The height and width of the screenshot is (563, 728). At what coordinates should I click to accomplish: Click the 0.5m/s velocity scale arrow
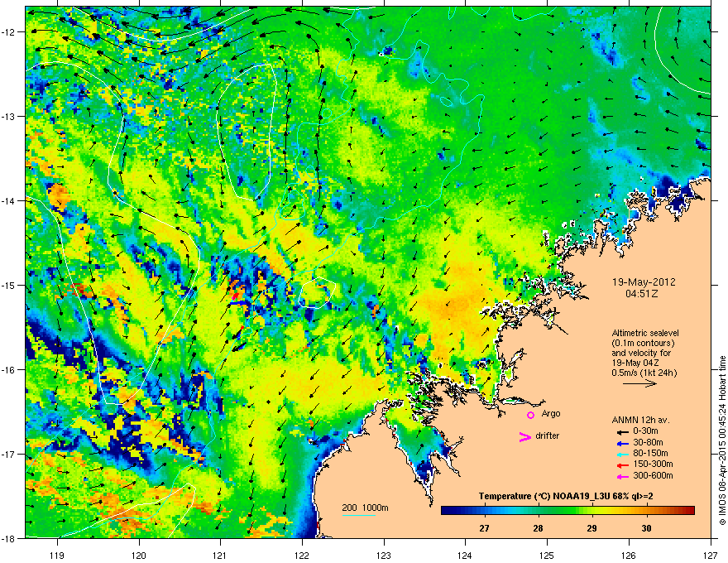pyautogui.click(x=639, y=383)
